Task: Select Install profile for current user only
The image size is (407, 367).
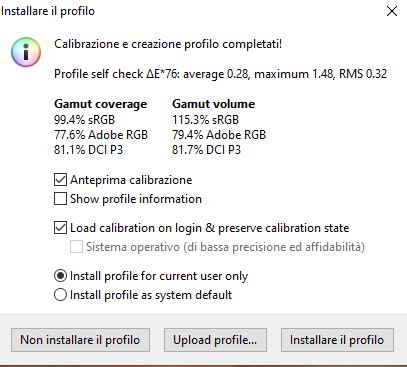Action: pos(60,276)
